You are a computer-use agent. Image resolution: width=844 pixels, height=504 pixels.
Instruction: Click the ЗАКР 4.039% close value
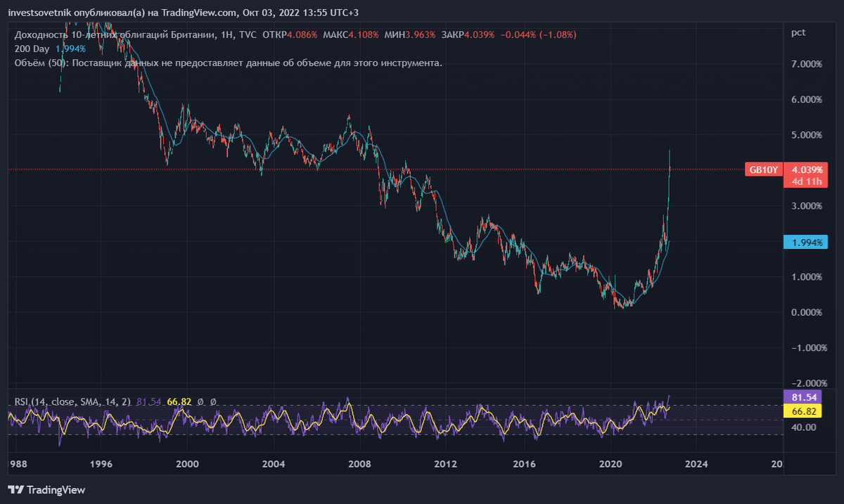(466, 34)
